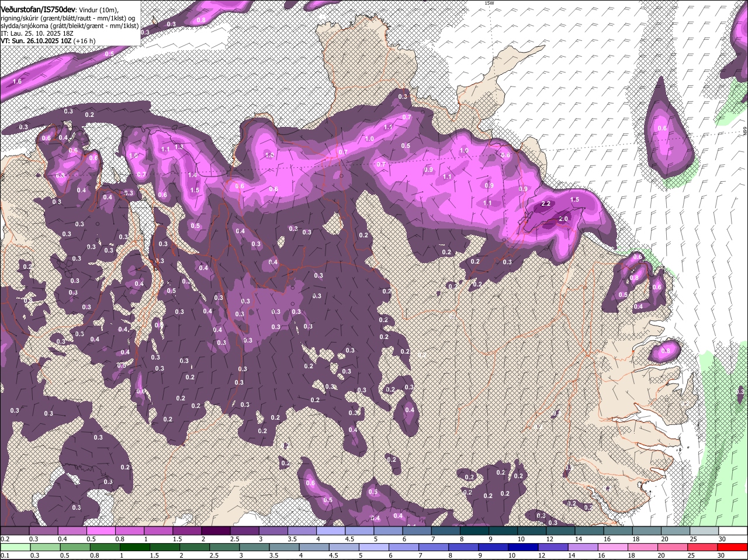Image resolution: width=748 pixels, height=560 pixels.
Task: Click the '0.2' label in the upper legend
Action: (5, 539)
